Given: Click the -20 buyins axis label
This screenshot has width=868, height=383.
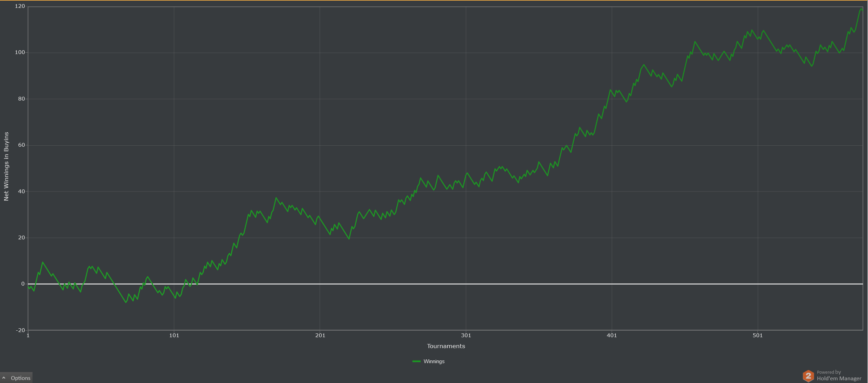Looking at the screenshot, I should point(21,330).
